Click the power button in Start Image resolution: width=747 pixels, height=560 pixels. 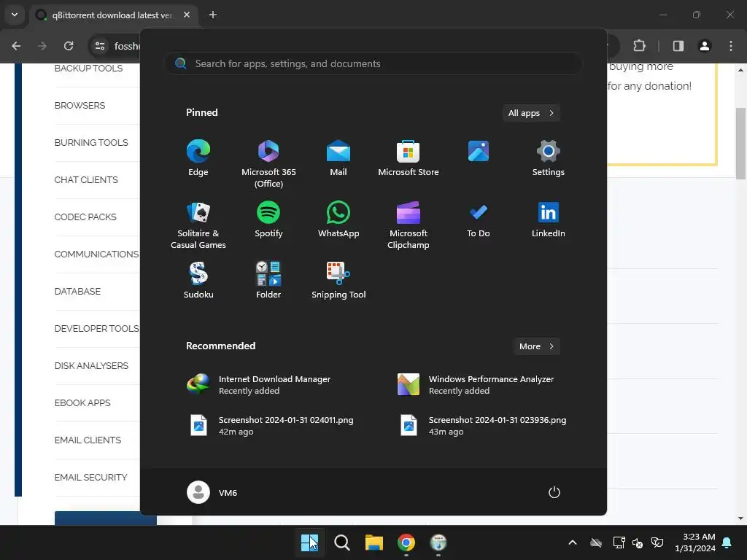[x=554, y=492]
